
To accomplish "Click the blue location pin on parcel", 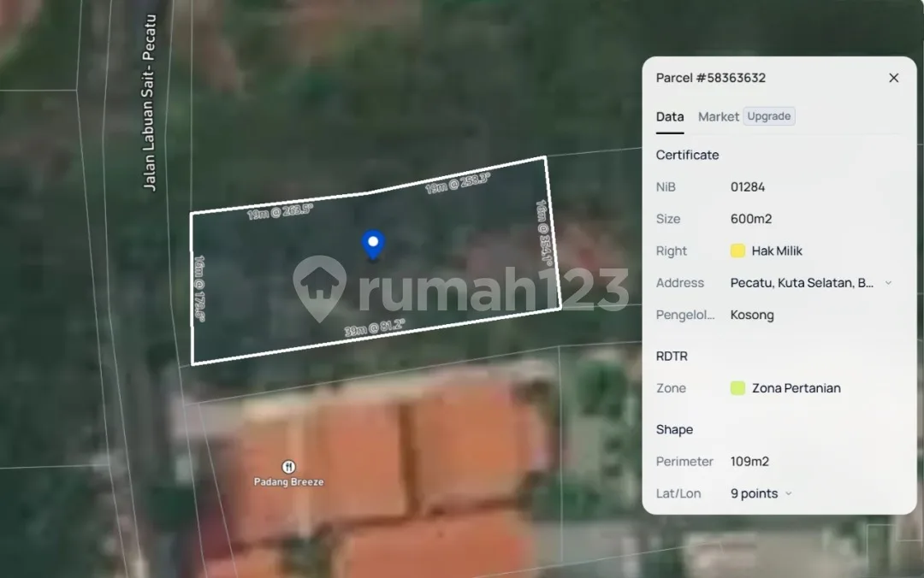I will [x=373, y=244].
